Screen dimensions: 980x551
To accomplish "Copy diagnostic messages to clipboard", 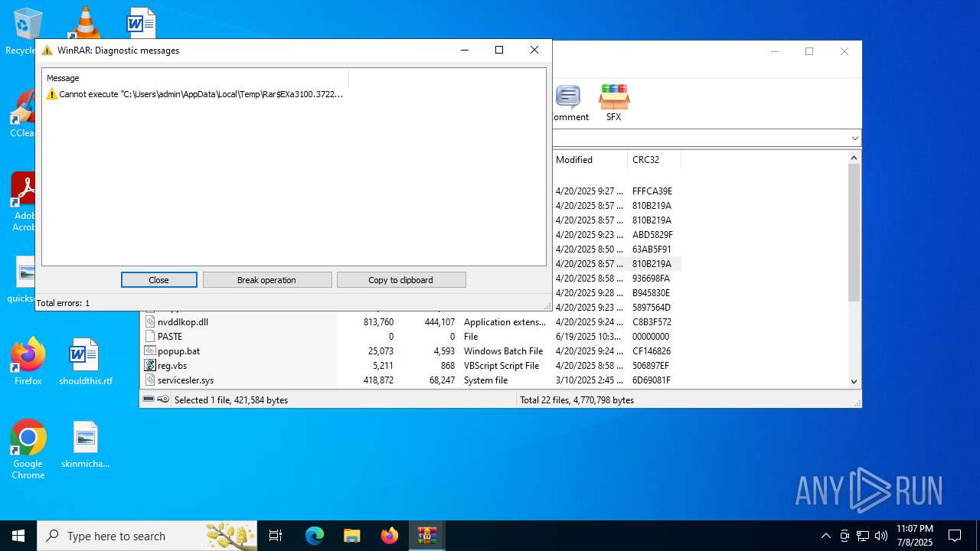I will click(401, 280).
